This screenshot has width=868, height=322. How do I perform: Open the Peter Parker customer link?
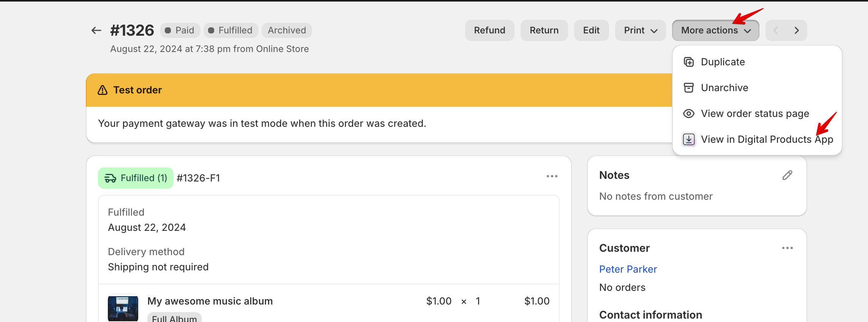pos(628,269)
